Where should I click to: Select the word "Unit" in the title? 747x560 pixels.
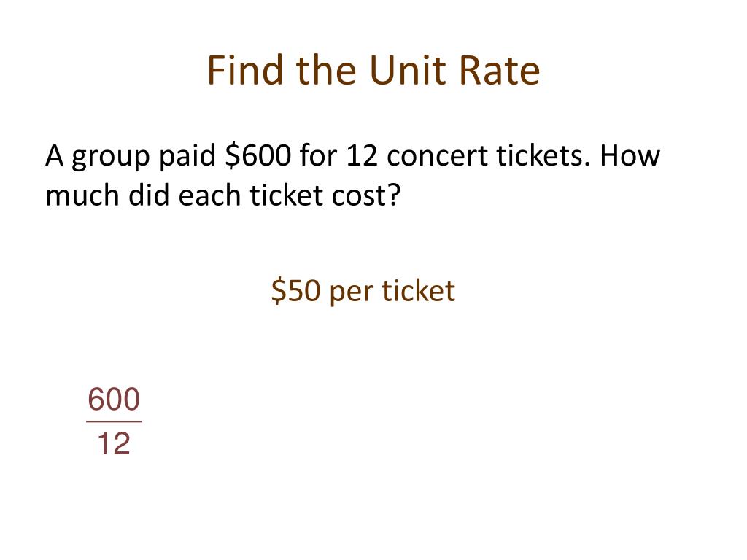tap(408, 71)
